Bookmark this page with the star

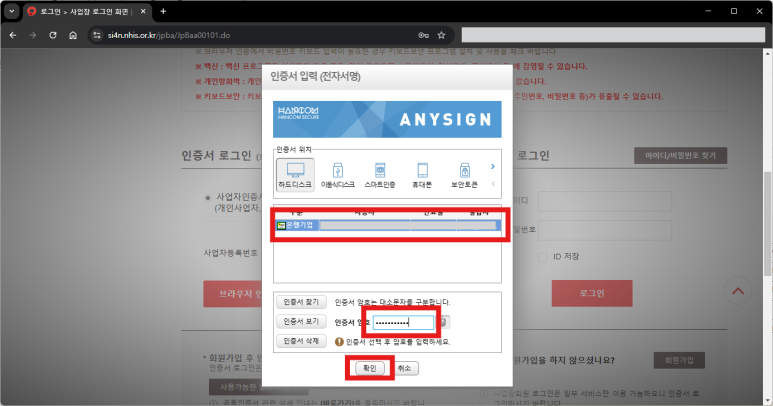tap(442, 35)
